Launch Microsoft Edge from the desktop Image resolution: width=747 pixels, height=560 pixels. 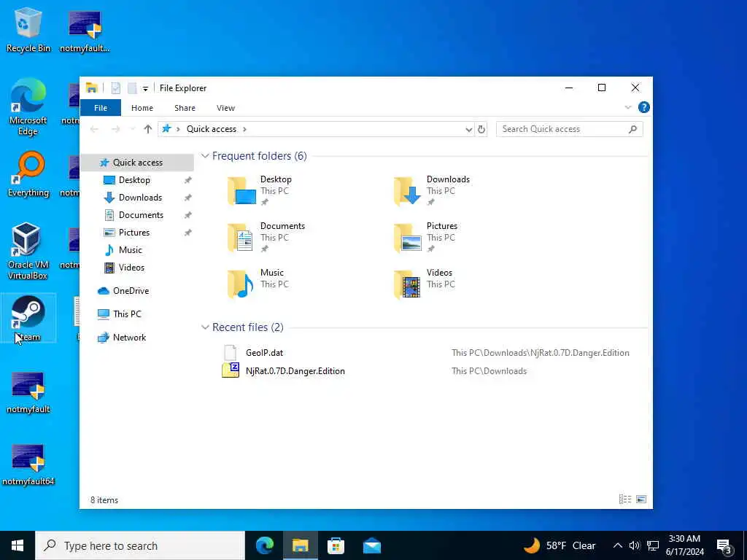coord(28,107)
